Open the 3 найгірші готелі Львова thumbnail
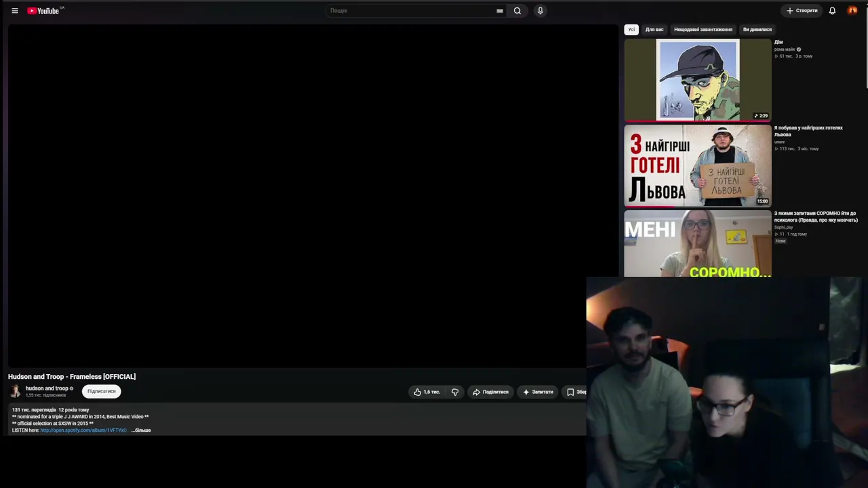 tap(698, 165)
